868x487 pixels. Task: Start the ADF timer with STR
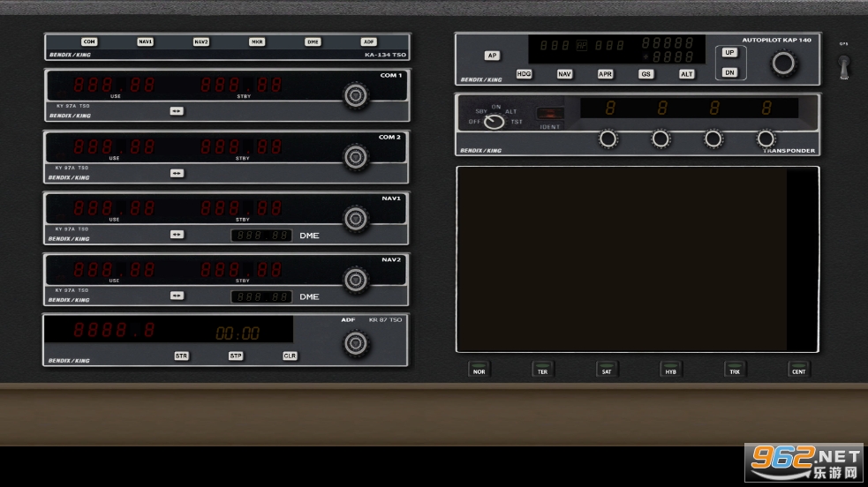[x=182, y=356]
